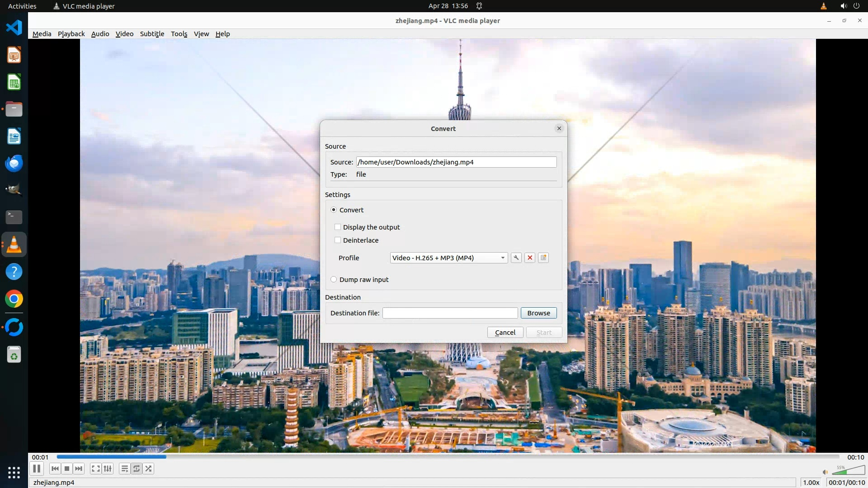
Task: Cancel the Convert dialog
Action: pyautogui.click(x=505, y=332)
